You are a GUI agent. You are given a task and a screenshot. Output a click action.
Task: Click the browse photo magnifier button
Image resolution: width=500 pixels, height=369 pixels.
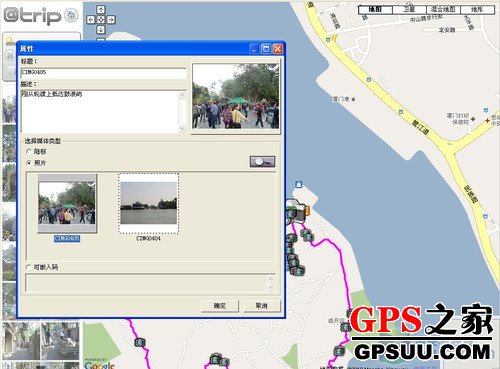[262, 162]
